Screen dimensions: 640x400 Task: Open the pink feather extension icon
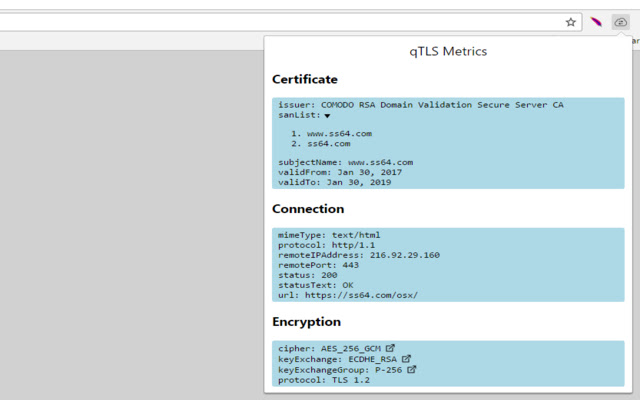pos(596,22)
